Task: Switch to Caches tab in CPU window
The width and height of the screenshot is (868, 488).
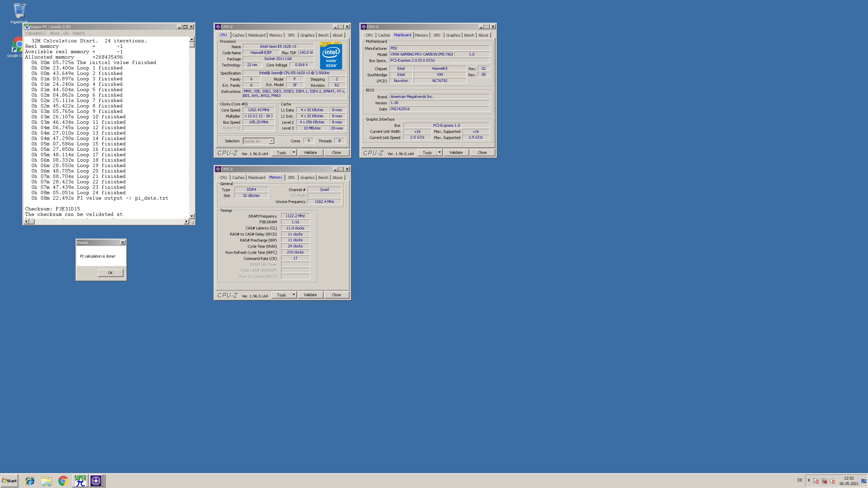Action: (x=238, y=35)
